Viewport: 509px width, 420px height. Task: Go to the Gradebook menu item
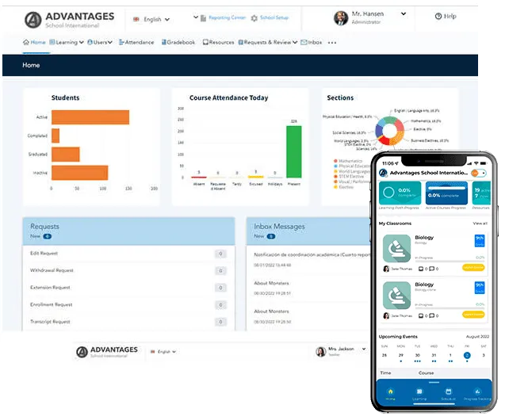[177, 43]
